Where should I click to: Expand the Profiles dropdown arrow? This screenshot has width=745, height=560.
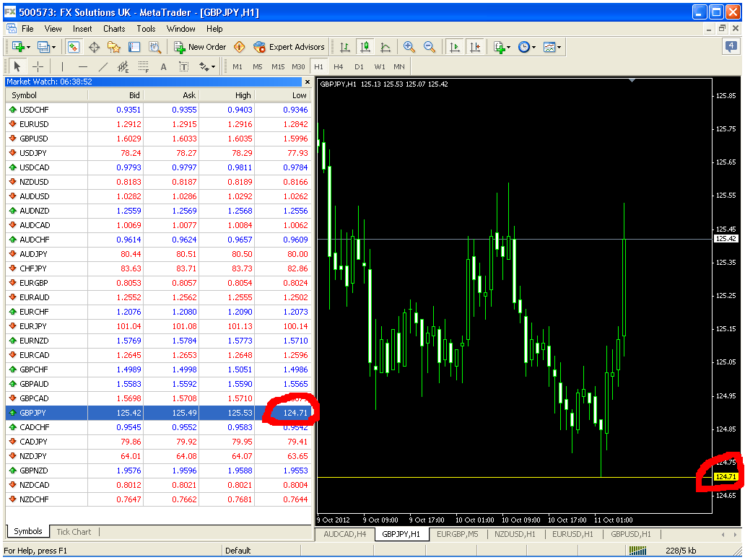coord(53,48)
